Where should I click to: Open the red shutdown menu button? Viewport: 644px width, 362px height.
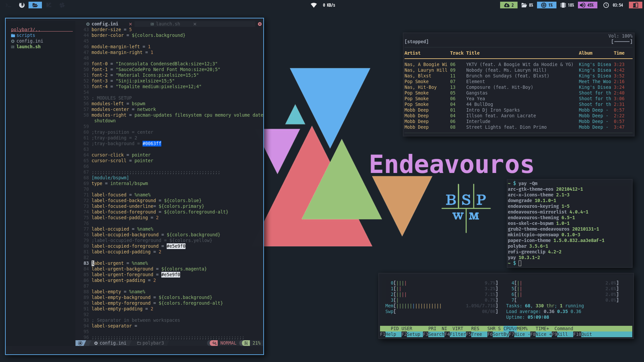click(x=635, y=5)
